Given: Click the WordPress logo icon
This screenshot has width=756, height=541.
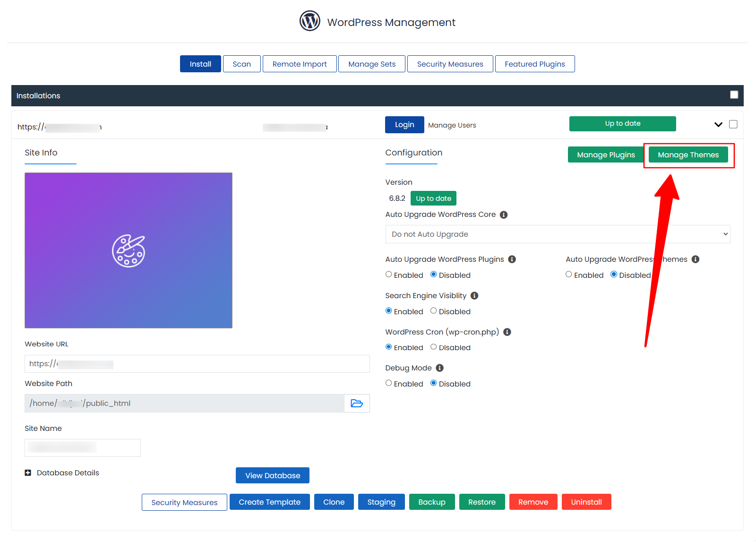Looking at the screenshot, I should click(x=310, y=21).
